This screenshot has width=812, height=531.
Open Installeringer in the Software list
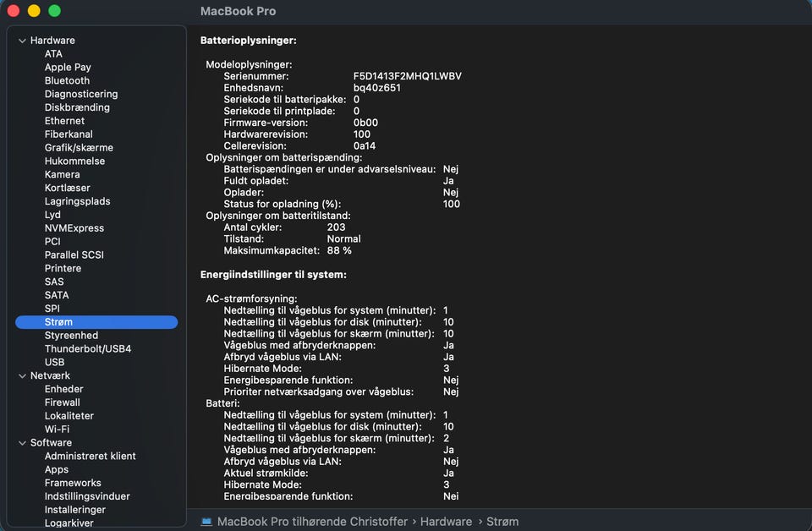click(75, 510)
